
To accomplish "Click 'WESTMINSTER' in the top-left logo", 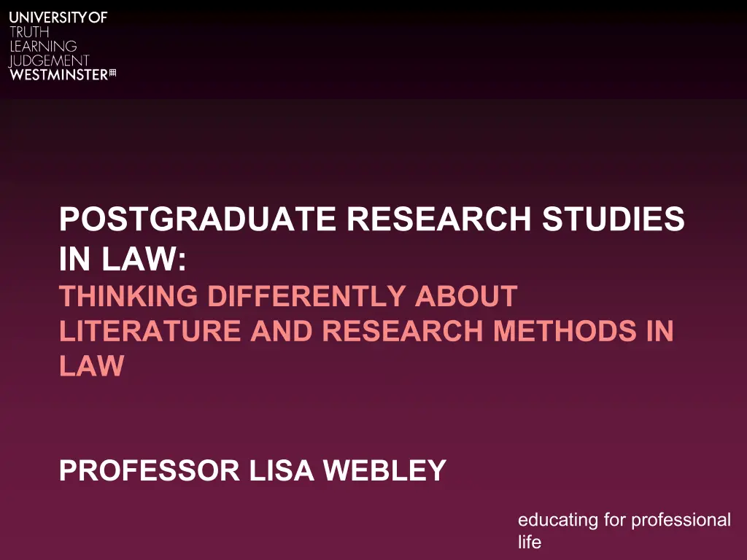I will point(58,74).
